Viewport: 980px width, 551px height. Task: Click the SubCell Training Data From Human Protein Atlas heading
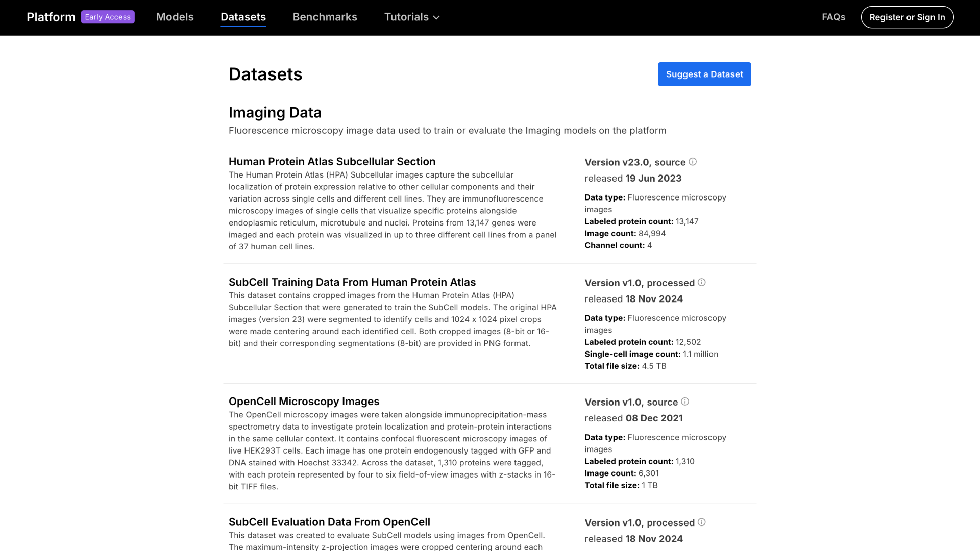coord(352,282)
